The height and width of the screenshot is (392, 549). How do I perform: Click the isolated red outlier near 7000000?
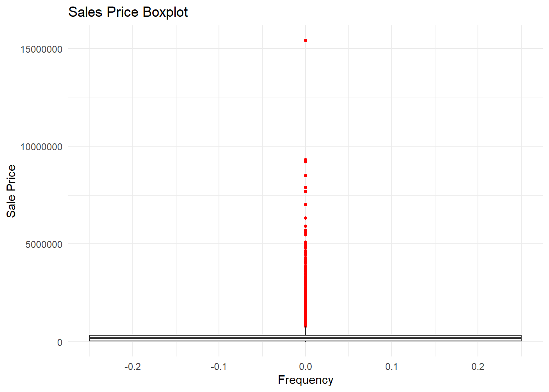pos(306,205)
